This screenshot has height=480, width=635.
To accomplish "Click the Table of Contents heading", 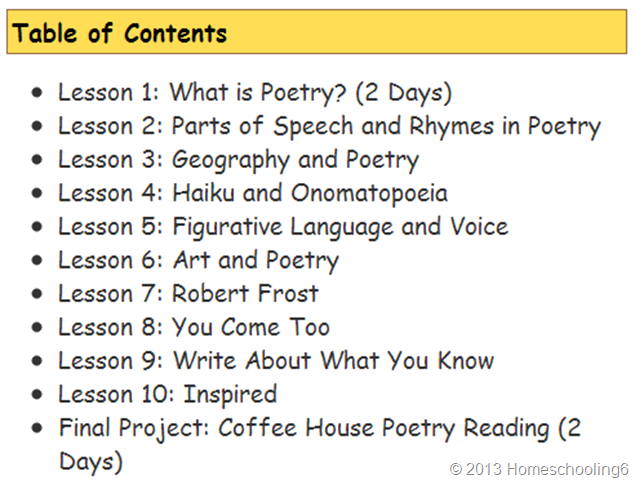I will (x=120, y=34).
